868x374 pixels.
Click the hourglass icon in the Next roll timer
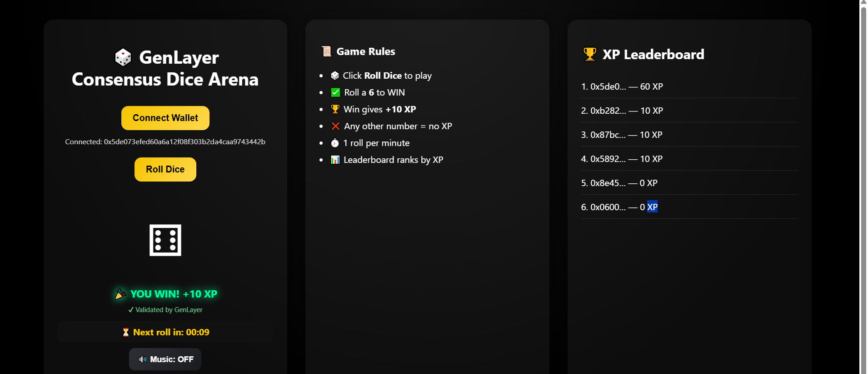(126, 332)
